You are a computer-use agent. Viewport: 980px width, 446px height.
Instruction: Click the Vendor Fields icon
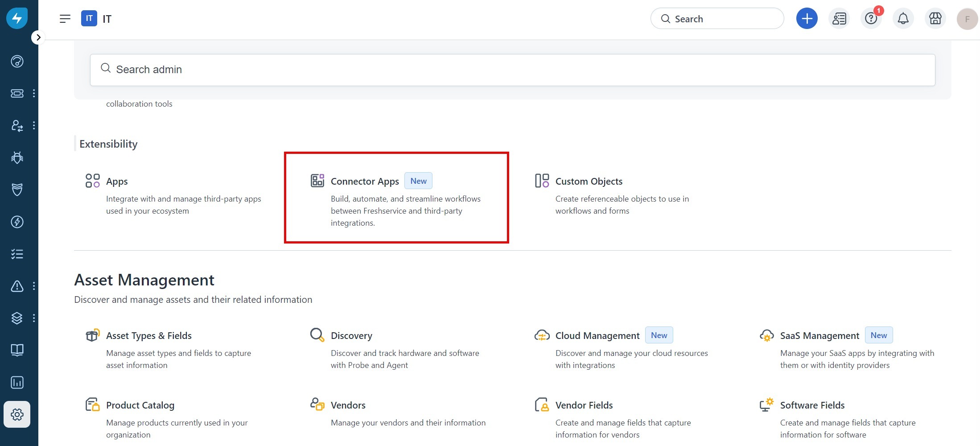(x=542, y=405)
